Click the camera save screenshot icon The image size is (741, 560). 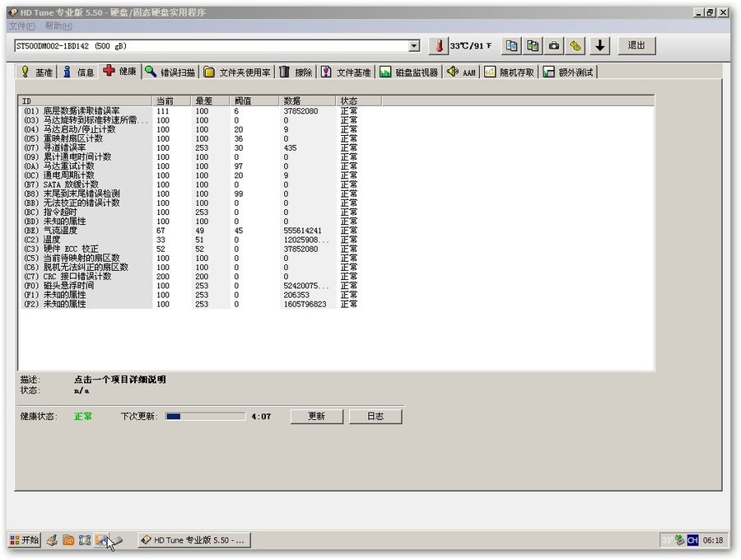554,46
